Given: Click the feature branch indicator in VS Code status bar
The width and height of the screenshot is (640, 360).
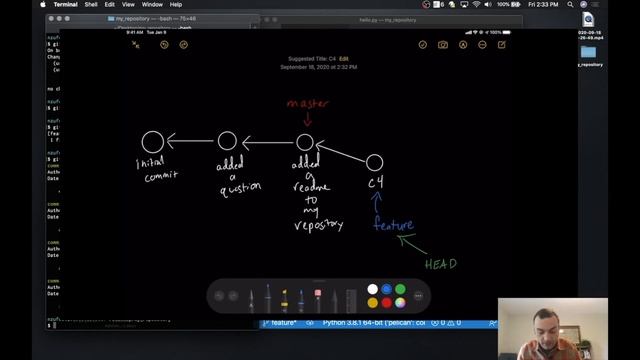Looking at the screenshot, I should coord(280,323).
